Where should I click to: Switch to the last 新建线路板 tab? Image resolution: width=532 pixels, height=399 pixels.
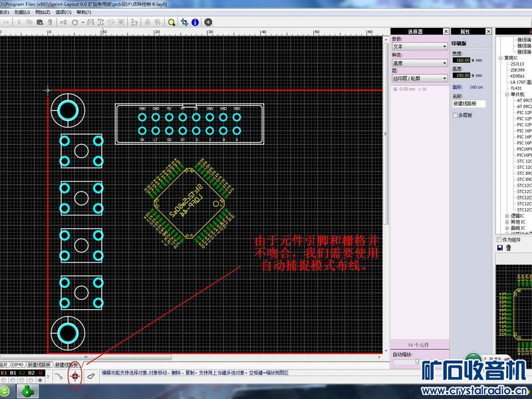click(67, 364)
